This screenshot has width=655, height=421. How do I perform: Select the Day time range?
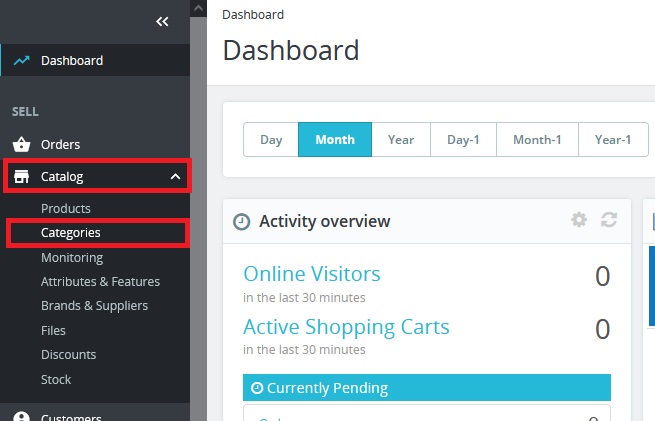pos(271,140)
